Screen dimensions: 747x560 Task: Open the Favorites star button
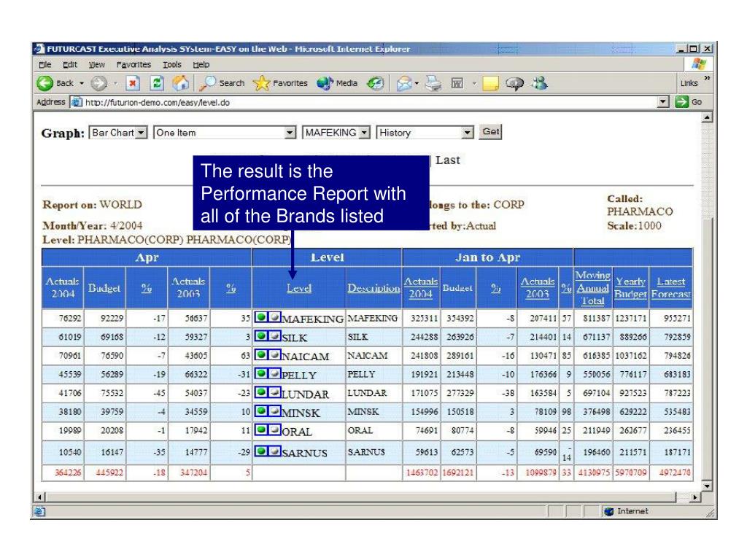pos(280,83)
